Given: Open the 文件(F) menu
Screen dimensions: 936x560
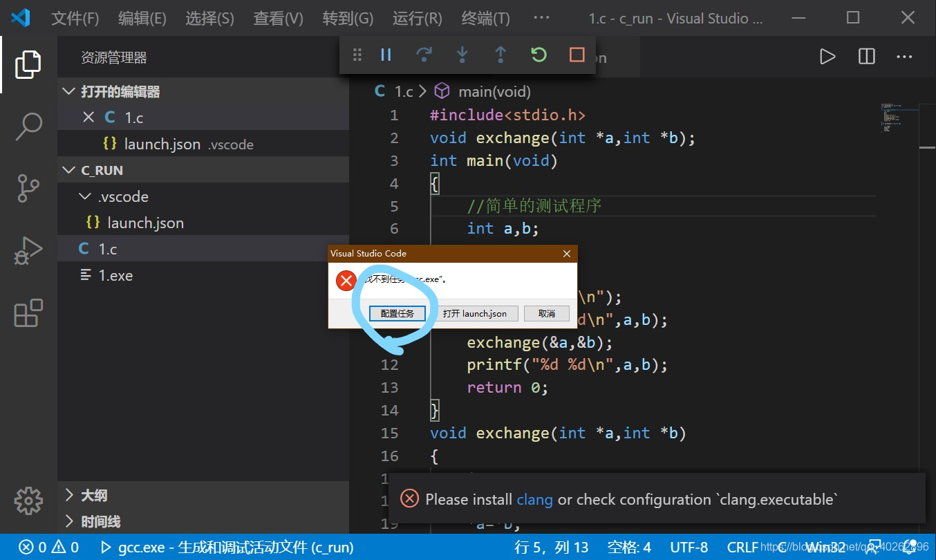Looking at the screenshot, I should pyautogui.click(x=75, y=18).
